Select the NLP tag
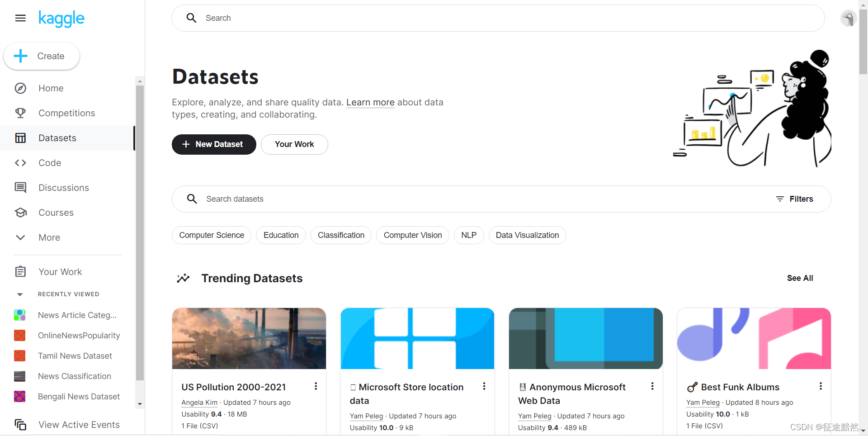This screenshot has width=868, height=436. [469, 235]
